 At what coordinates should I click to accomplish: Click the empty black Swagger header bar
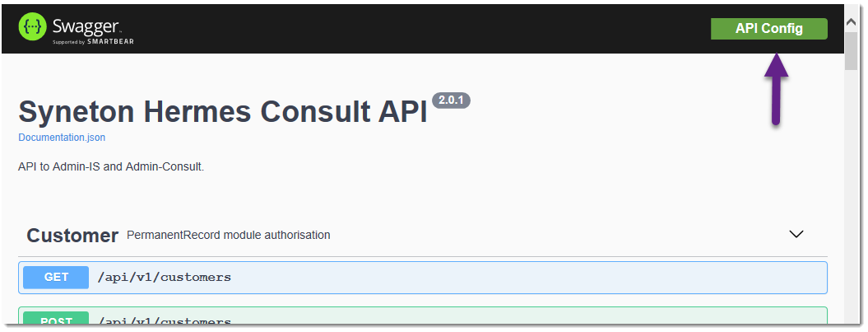pyautogui.click(x=411, y=29)
